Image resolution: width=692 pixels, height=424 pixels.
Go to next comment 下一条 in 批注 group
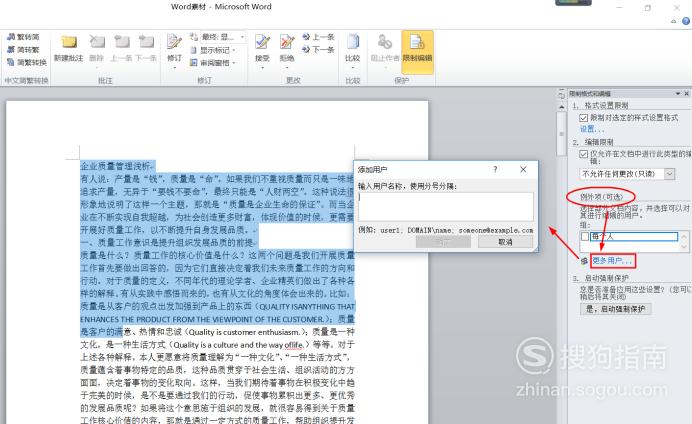coord(146,42)
